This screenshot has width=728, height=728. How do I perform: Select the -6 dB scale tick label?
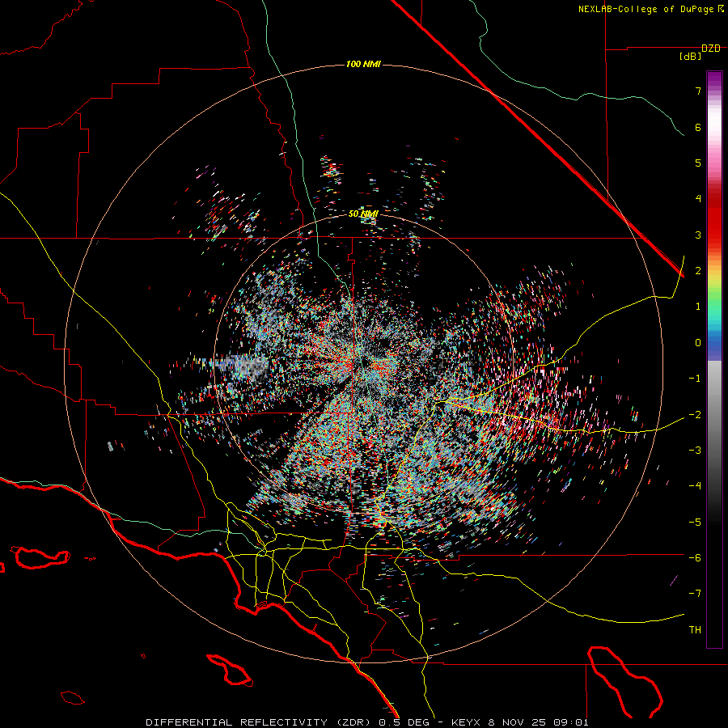(695, 558)
